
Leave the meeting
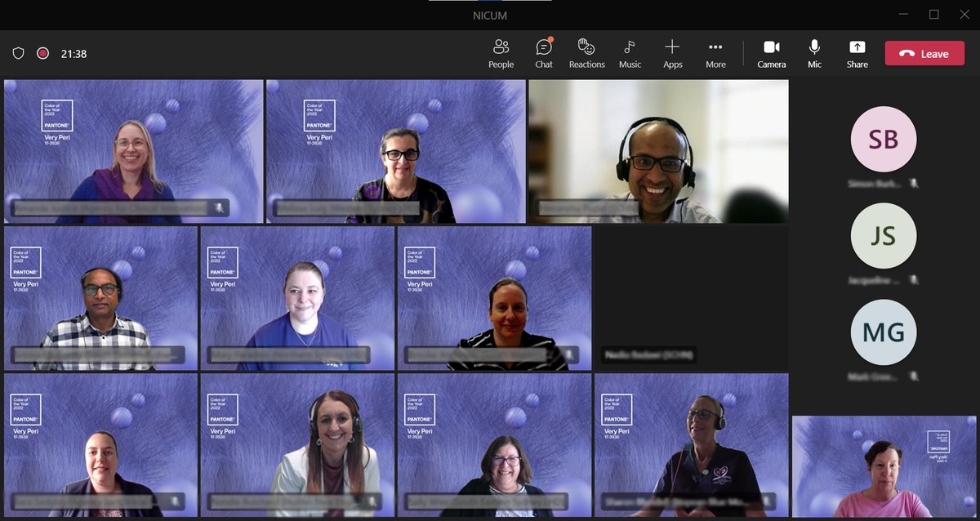[924, 54]
